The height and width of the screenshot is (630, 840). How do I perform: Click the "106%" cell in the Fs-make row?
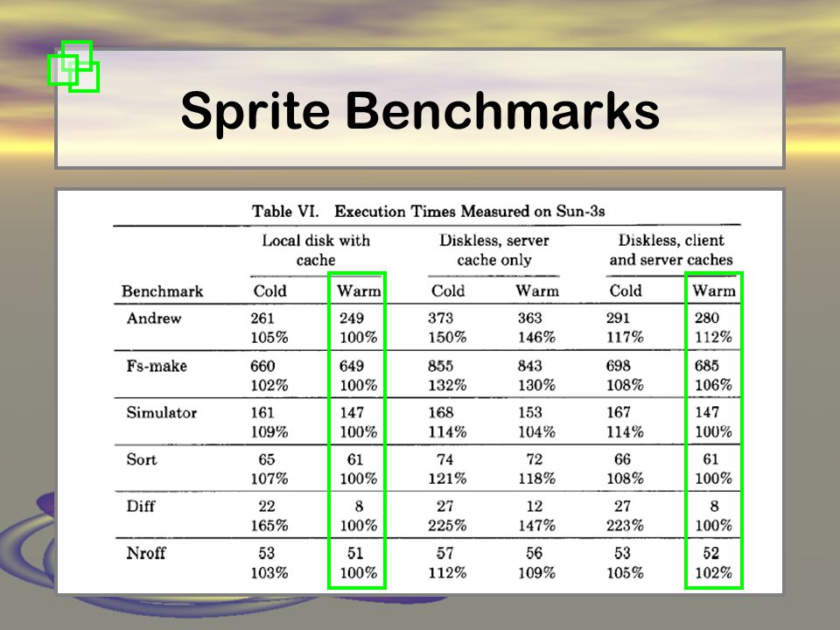tap(713, 385)
